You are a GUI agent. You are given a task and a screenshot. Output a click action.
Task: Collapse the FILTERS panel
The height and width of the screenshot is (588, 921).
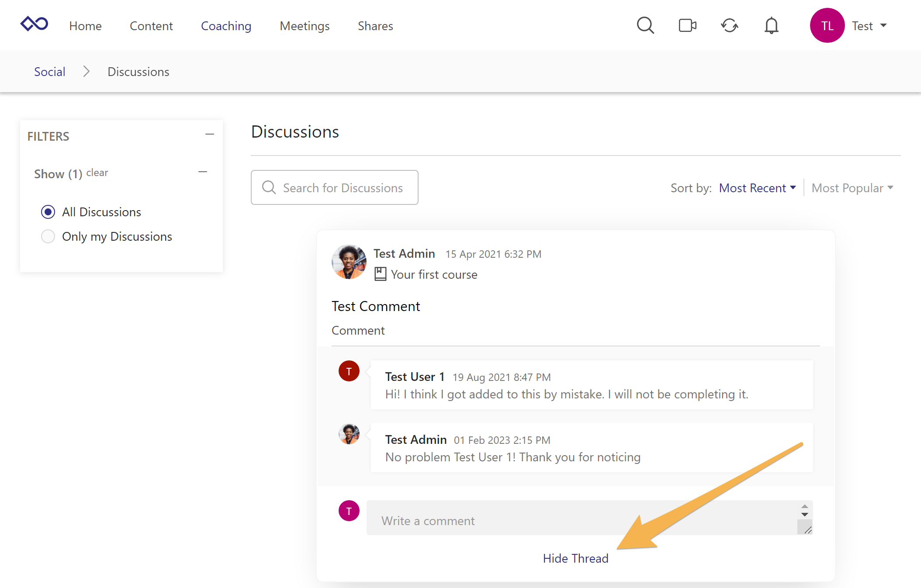(210, 135)
